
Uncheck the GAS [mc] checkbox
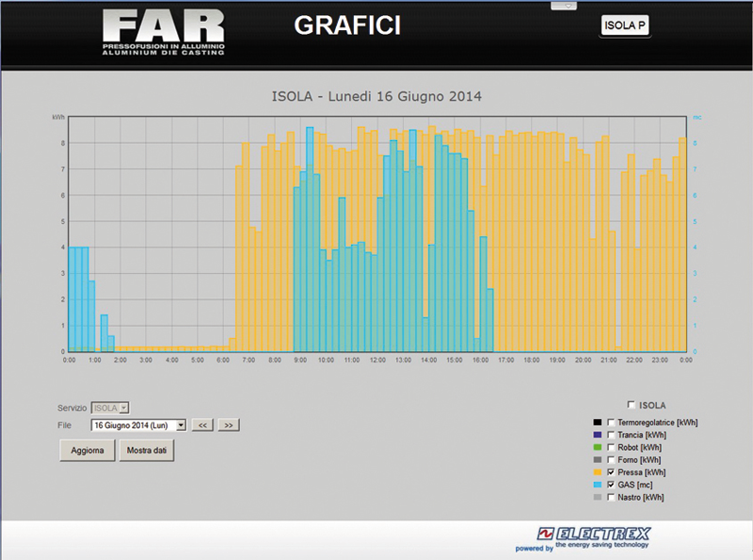[612, 484]
